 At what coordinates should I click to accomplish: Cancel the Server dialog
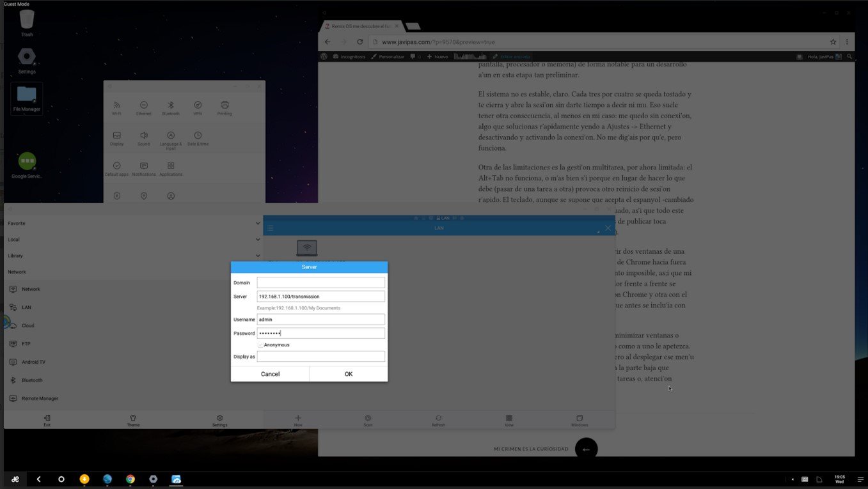tap(270, 374)
